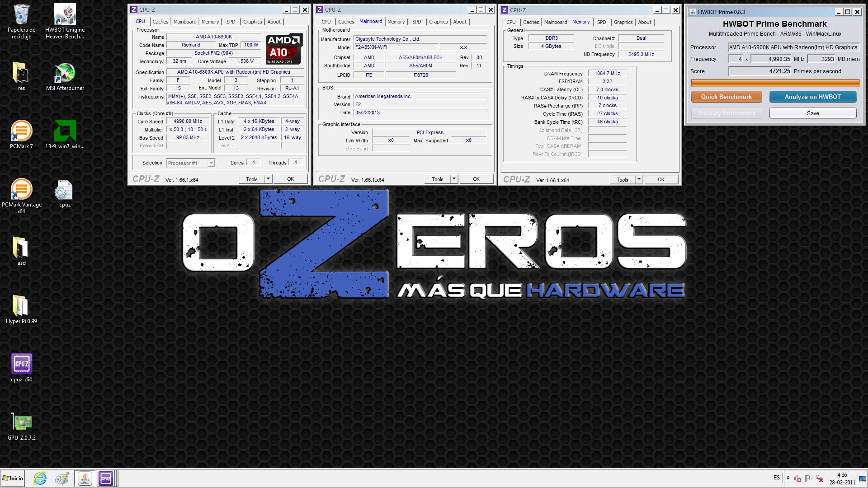Open Memory tab in first CPU-Z window
Screen dimensions: 868x488
point(210,22)
